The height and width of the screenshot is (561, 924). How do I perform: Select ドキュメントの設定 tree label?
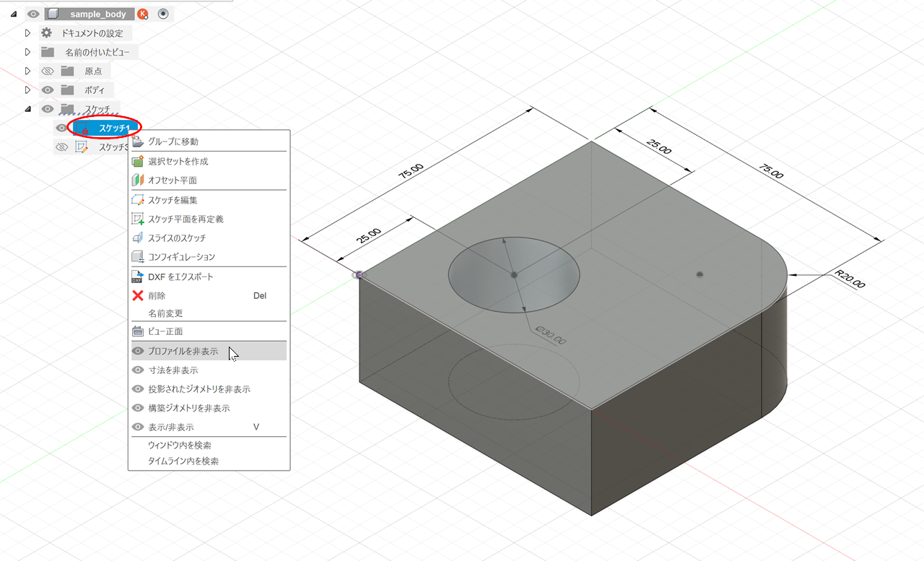coord(92,33)
